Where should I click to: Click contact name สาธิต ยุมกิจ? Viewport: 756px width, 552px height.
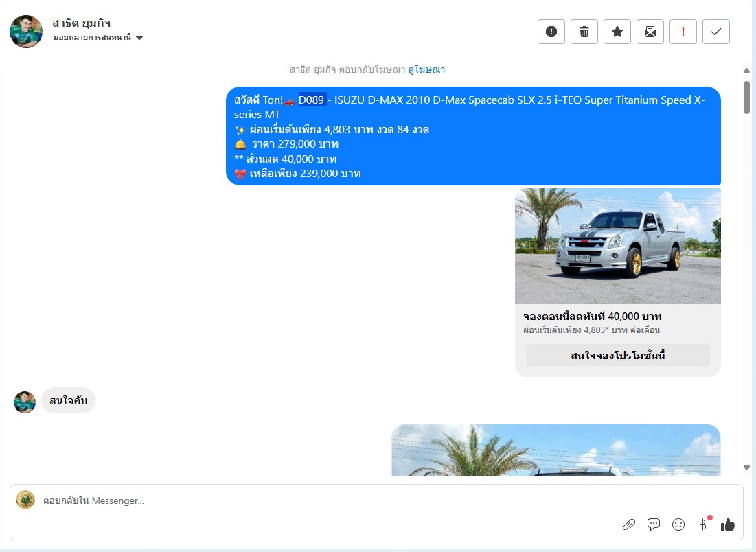(81, 23)
